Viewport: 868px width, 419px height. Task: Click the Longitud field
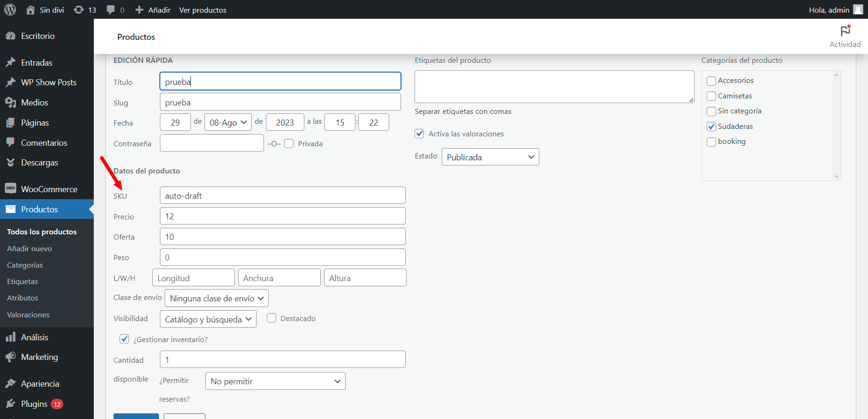pyautogui.click(x=194, y=277)
